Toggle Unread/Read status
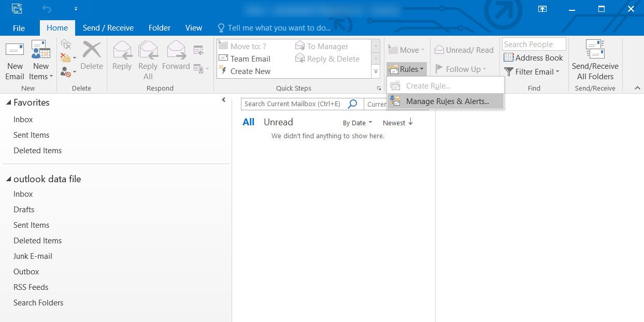Viewport: 644px width, 322px height. point(464,50)
